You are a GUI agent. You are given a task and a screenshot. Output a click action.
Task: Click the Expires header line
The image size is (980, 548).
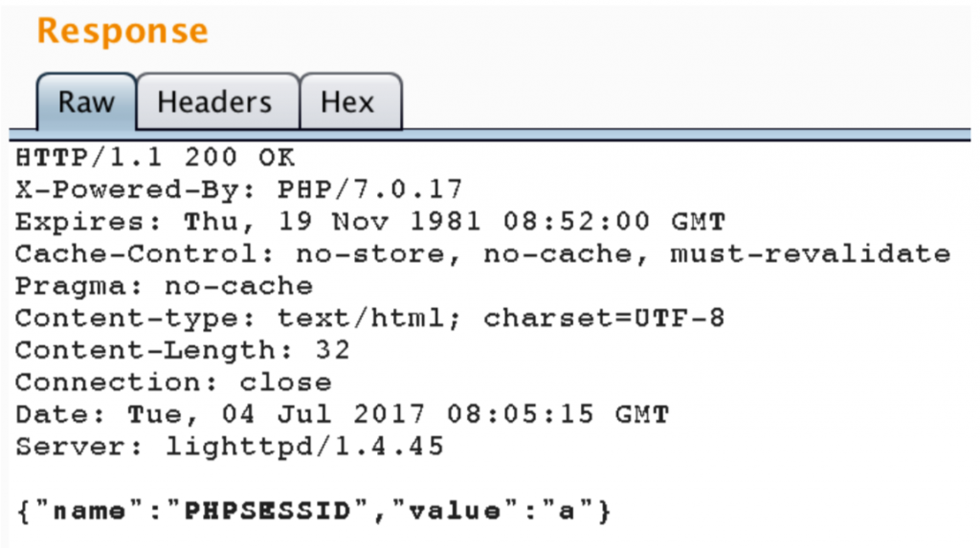pos(370,222)
